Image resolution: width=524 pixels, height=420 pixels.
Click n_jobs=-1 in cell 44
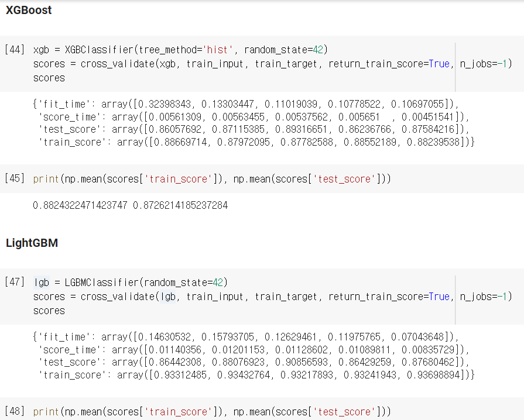(x=483, y=64)
